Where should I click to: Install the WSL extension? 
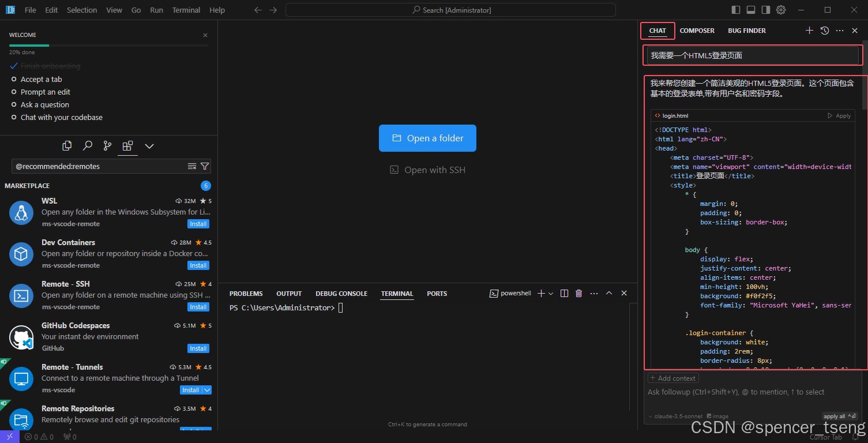[198, 224]
